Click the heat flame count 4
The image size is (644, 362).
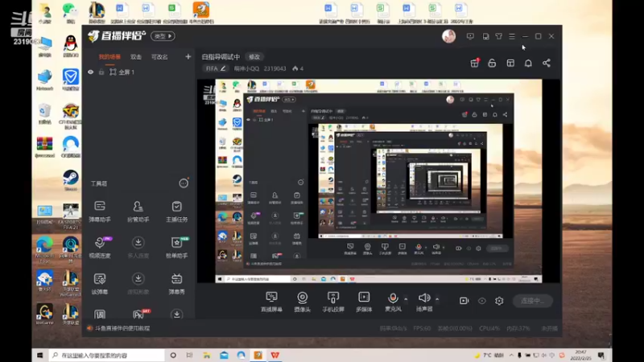298,68
